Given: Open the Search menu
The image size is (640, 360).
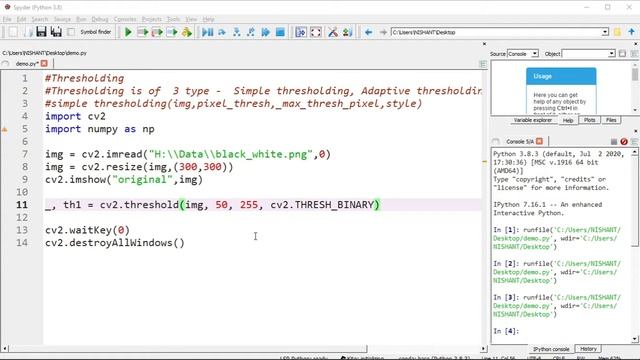Looking at the screenshot, I should pyautogui.click(x=40, y=19).
